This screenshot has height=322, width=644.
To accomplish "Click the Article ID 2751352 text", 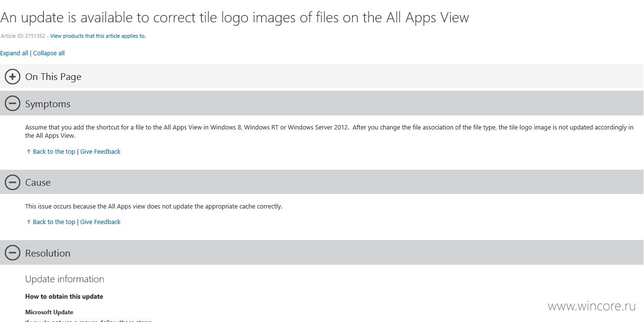I will coord(23,36).
